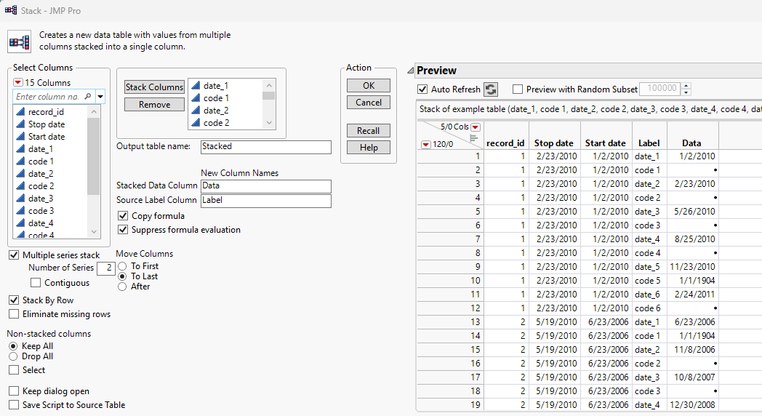Click the icon beside code 2 in Select Columns
Screen dimensions: 762x416
pos(20,186)
